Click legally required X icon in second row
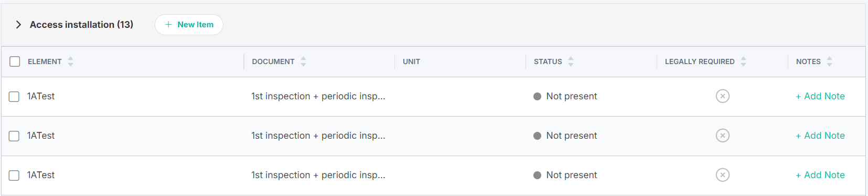The width and height of the screenshot is (868, 196). pos(723,136)
